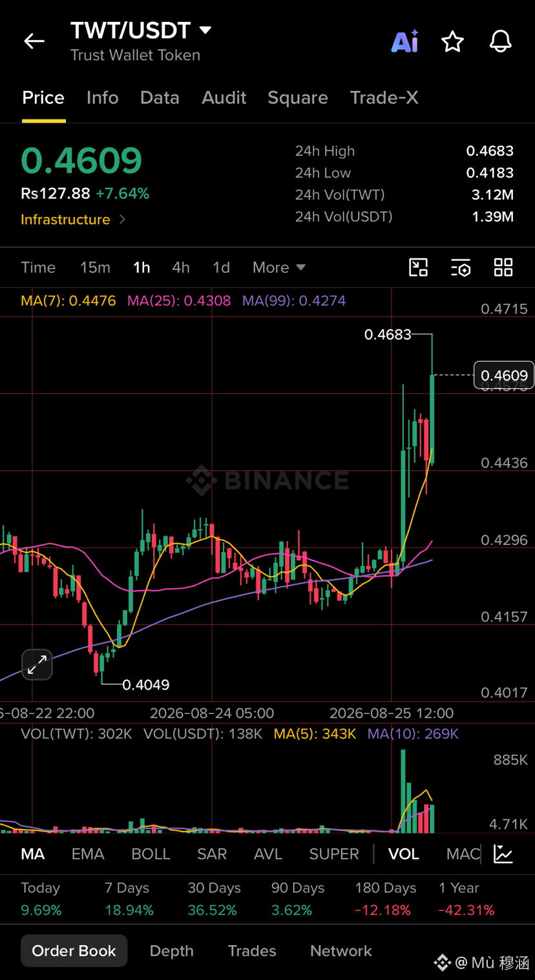Screen dimensions: 535x980
Task: Tap the back arrow icon
Action: [x=34, y=41]
